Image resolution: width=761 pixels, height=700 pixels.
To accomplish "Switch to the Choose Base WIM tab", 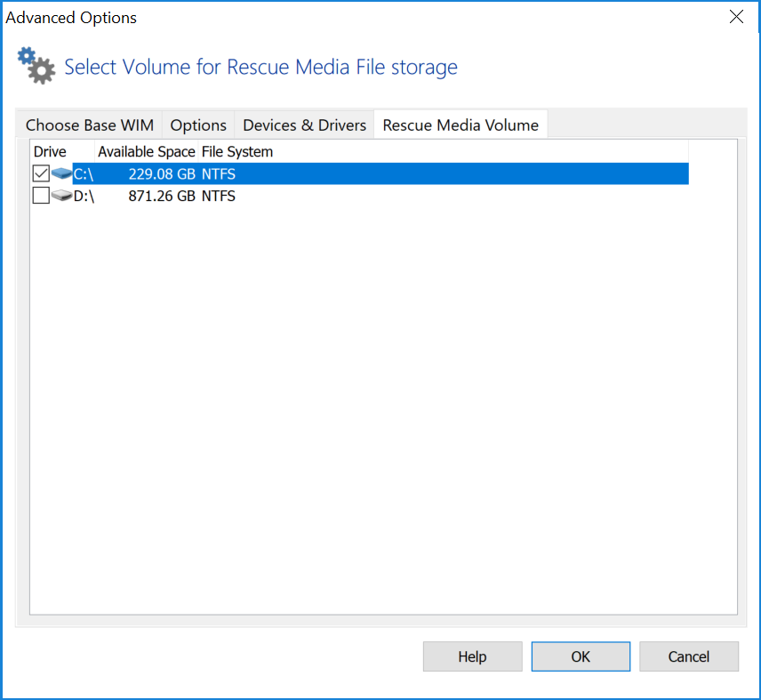I will pyautogui.click(x=90, y=125).
